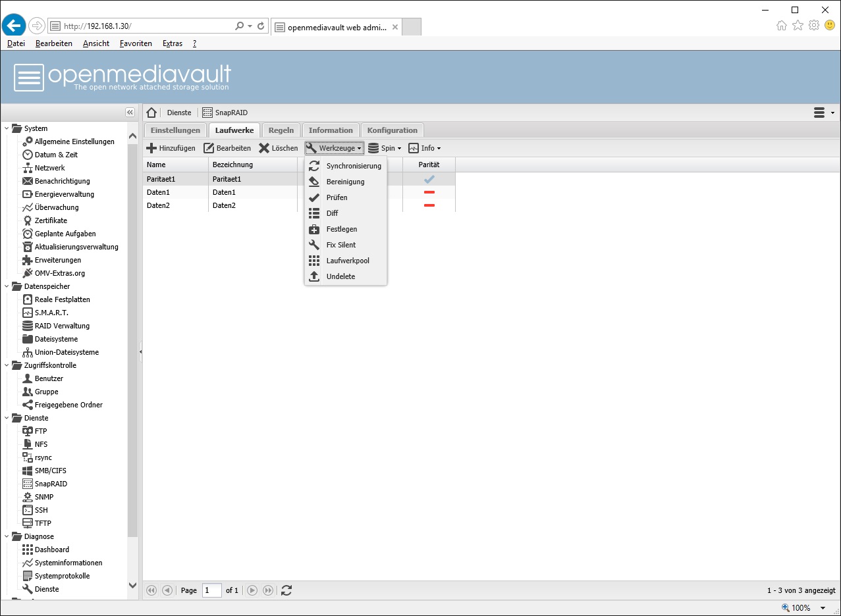Collapse the Dienste tree section
This screenshot has height=616, width=841.
coord(7,418)
